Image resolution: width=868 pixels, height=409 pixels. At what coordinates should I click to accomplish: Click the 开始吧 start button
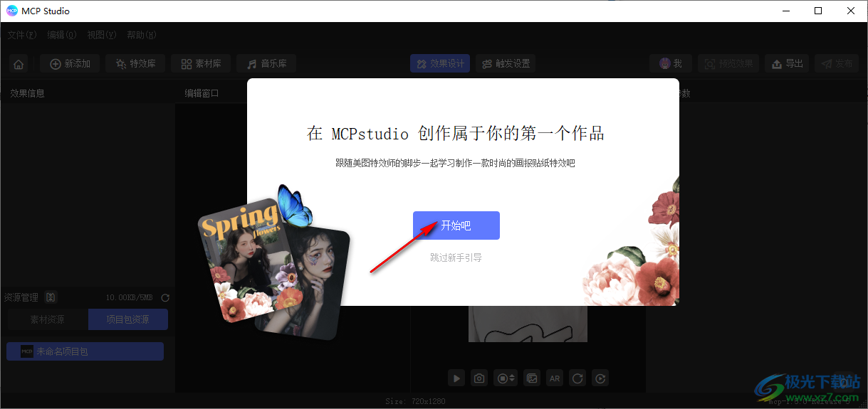(x=456, y=225)
